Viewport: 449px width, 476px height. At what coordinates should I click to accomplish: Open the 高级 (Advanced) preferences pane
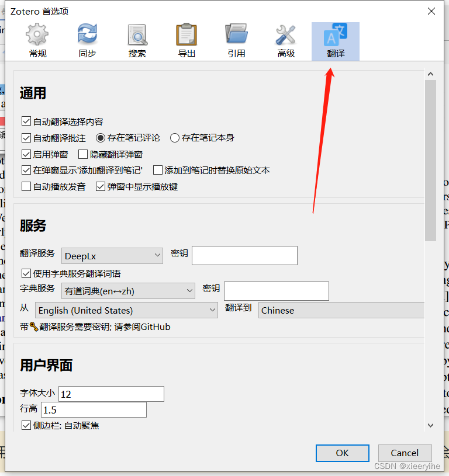tap(286, 41)
